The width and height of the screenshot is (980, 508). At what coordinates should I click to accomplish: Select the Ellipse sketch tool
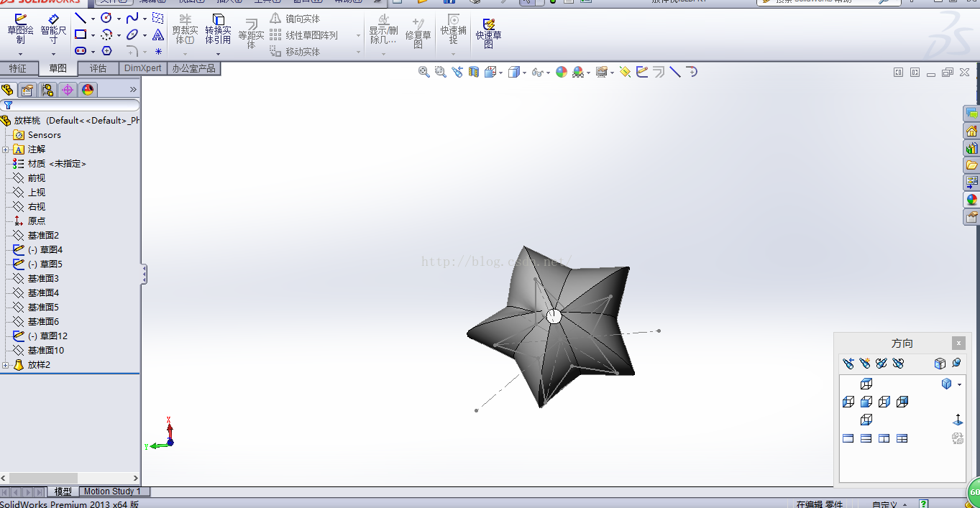click(132, 34)
